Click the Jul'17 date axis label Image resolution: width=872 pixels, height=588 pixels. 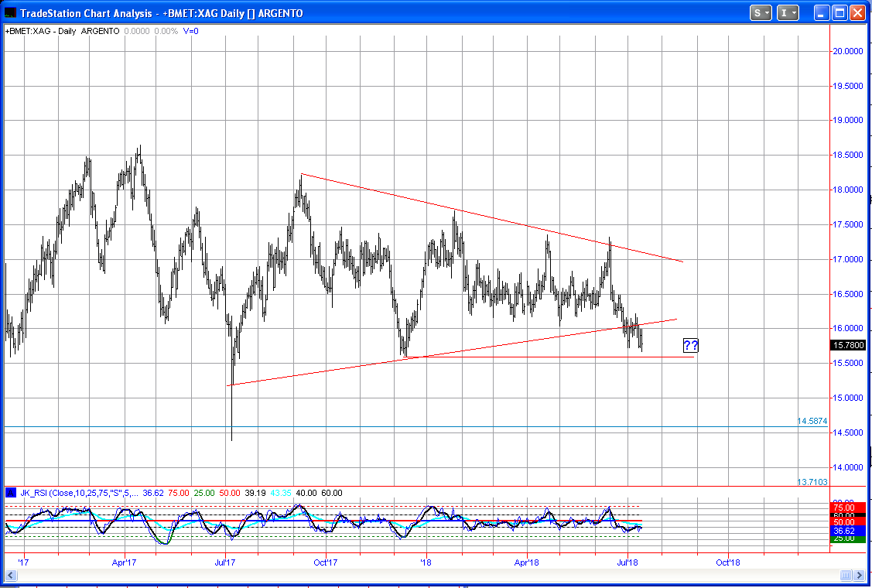224,562
